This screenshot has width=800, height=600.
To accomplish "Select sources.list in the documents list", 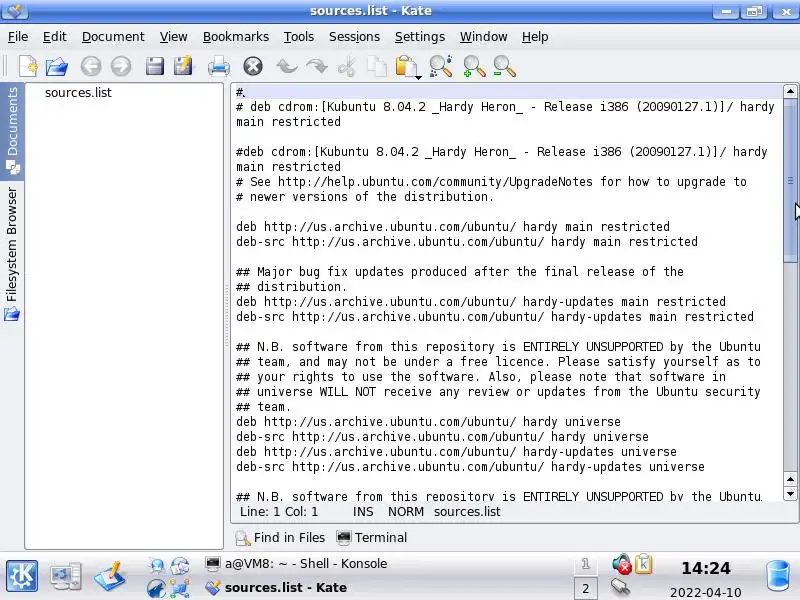I will coord(78,93).
